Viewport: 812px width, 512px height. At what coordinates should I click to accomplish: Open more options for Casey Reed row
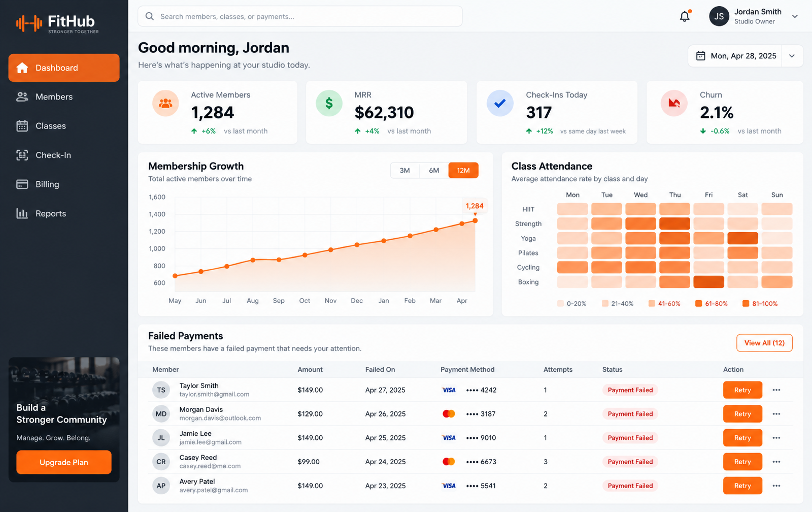point(776,462)
